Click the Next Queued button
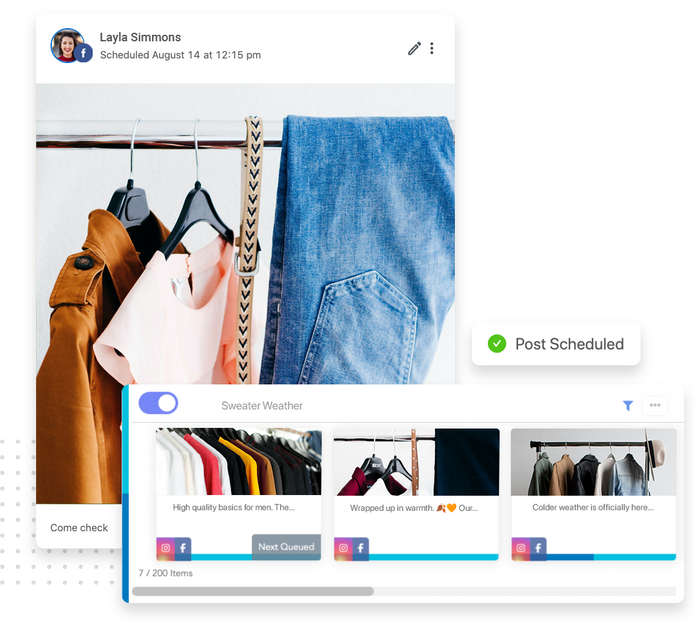700x627 pixels. tap(287, 547)
